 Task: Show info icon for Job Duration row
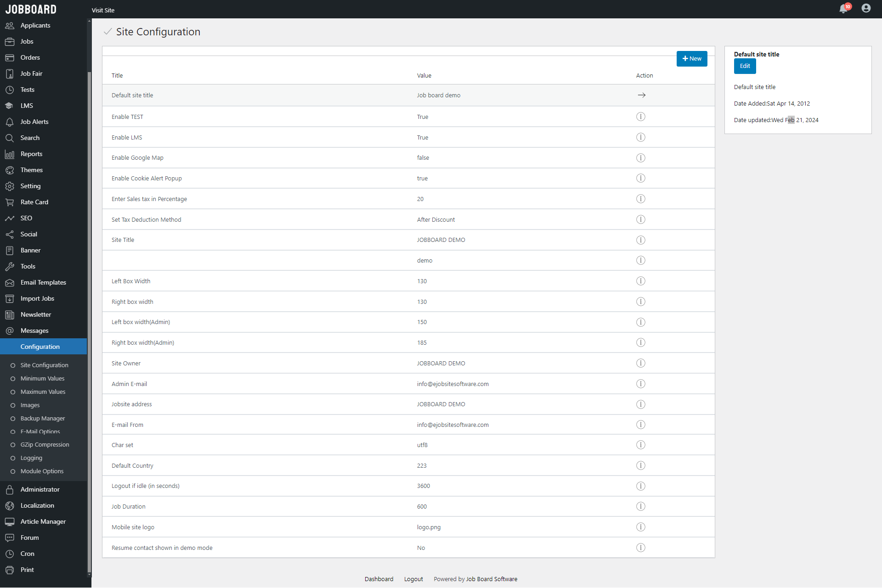pyautogui.click(x=641, y=506)
